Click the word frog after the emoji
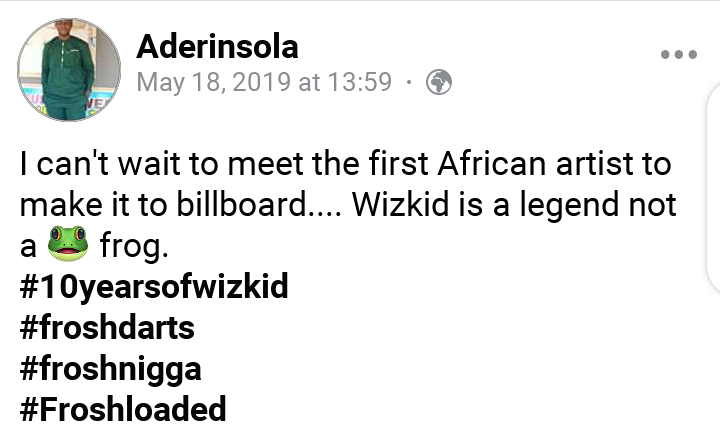Image resolution: width=720 pixels, height=431 pixels. click(x=131, y=247)
